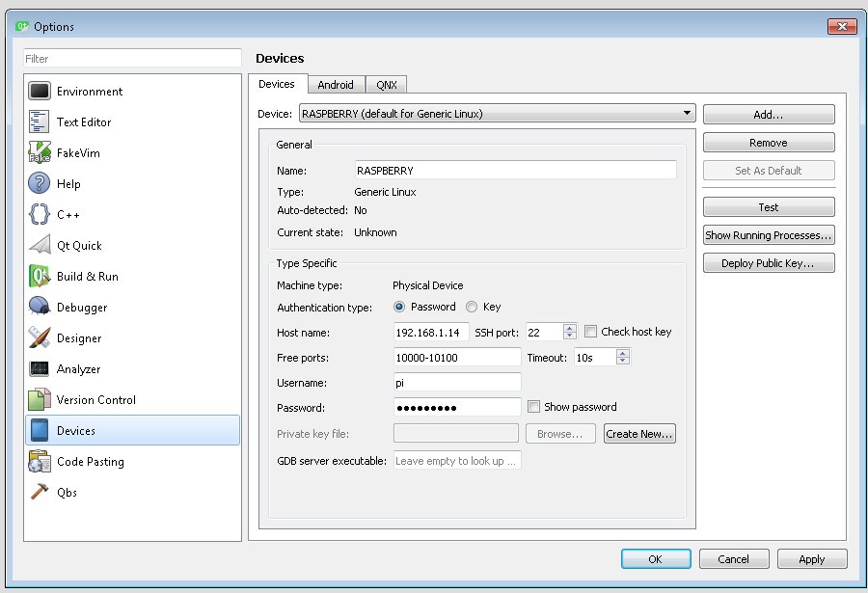Image resolution: width=868 pixels, height=593 pixels.
Task: Click Deploy Public Key button
Action: tap(769, 263)
